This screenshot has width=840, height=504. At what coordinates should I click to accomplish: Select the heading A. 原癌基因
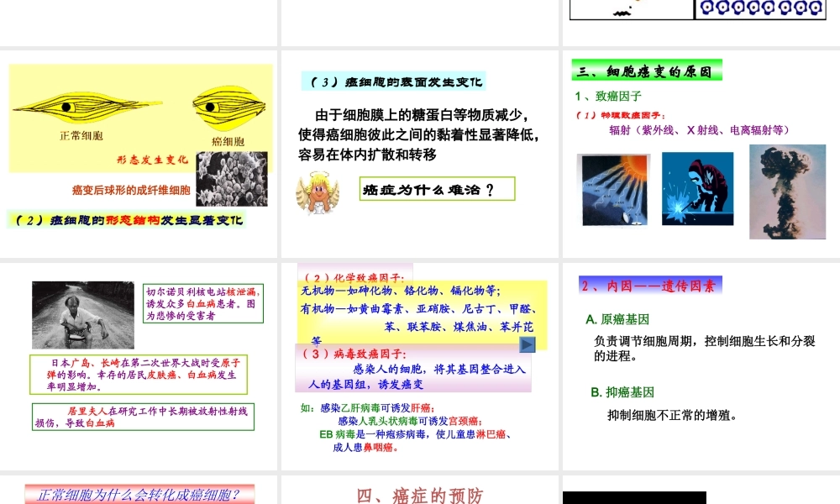(617, 320)
